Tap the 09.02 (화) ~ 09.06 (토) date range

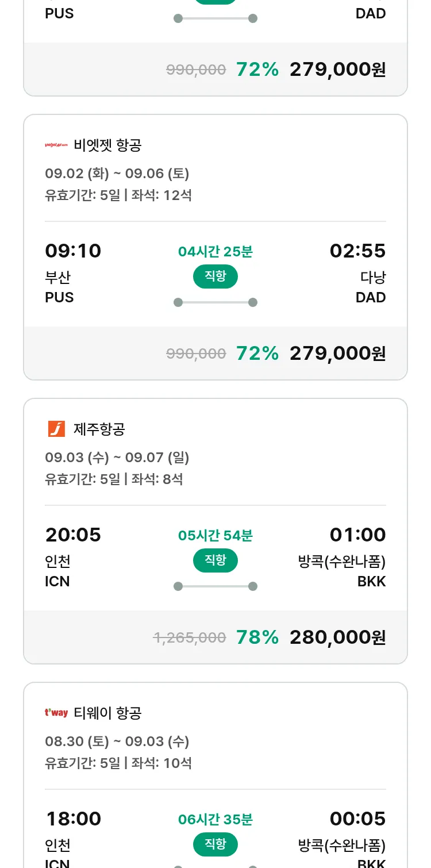117,173
